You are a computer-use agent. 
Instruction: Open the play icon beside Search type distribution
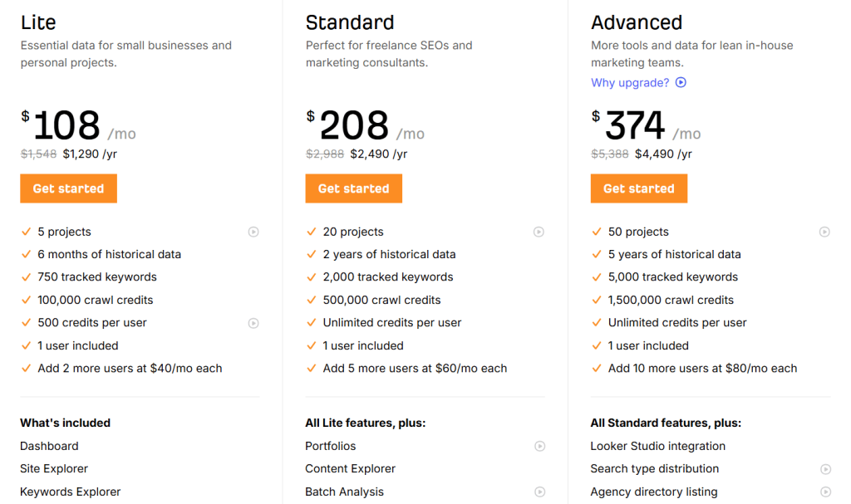coord(825,469)
